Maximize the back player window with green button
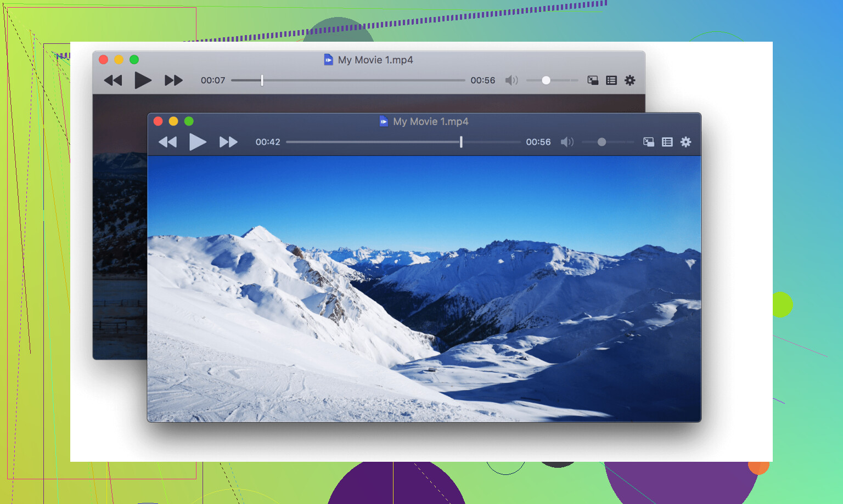The height and width of the screenshot is (504, 843). point(134,59)
